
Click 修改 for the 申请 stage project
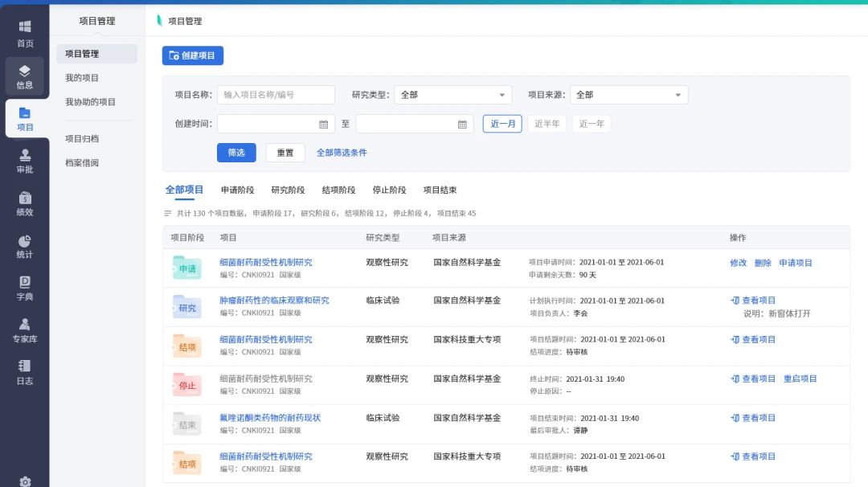click(x=739, y=263)
